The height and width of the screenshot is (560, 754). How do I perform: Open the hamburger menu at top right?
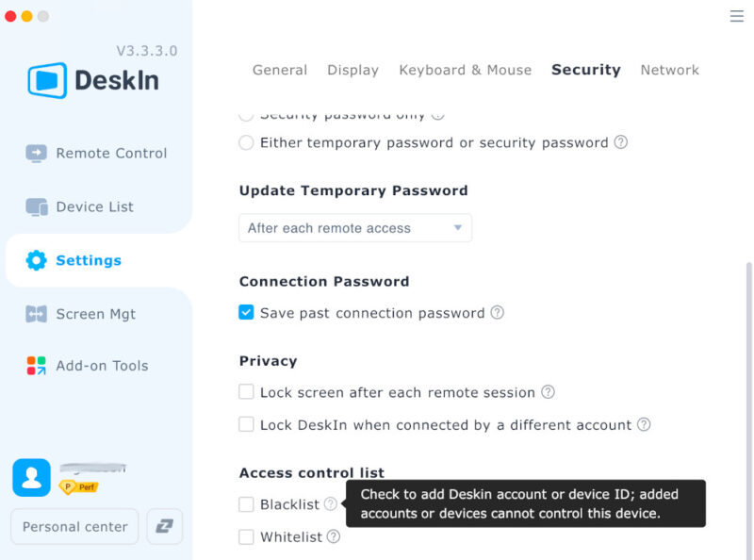tap(736, 16)
